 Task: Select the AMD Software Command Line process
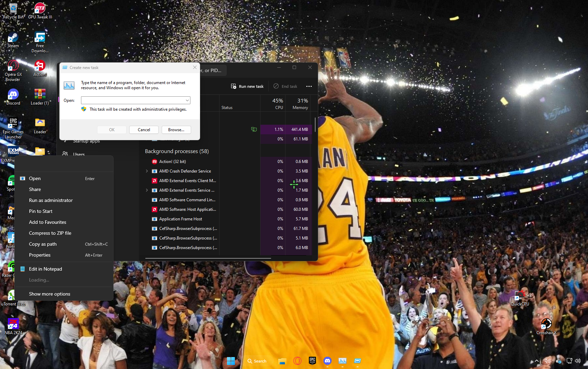pyautogui.click(x=228, y=200)
